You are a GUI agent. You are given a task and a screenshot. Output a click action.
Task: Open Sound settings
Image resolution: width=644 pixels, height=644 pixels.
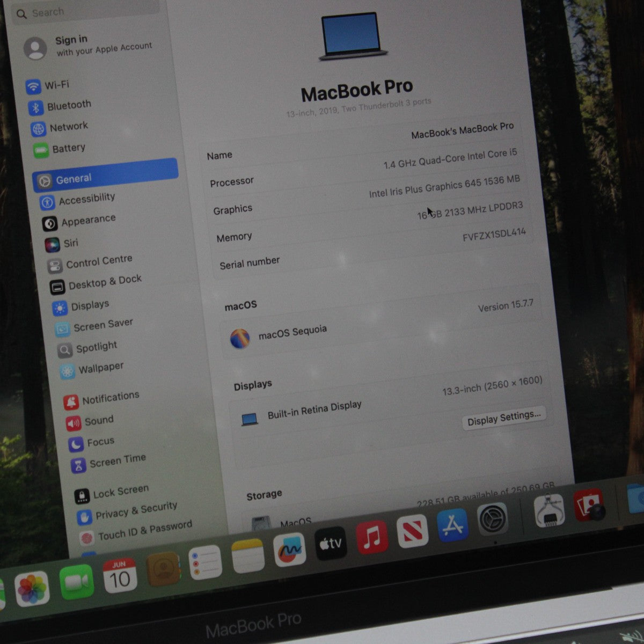click(x=90, y=422)
